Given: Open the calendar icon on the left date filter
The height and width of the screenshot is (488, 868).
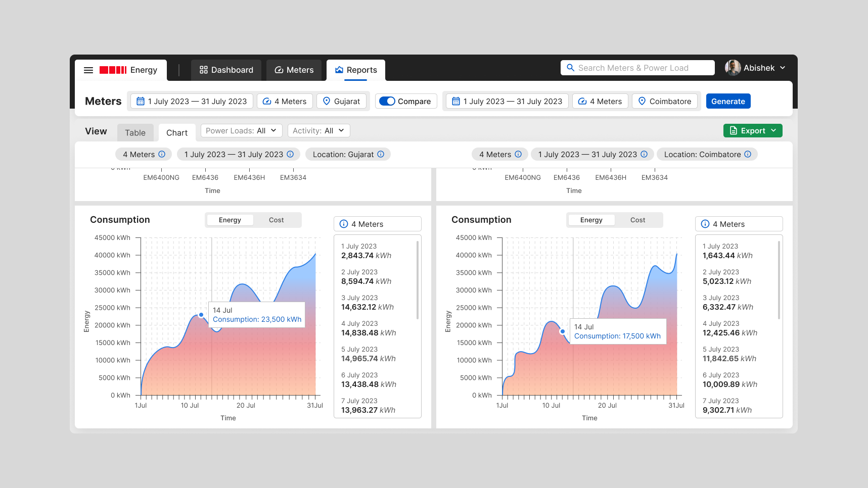Looking at the screenshot, I should pos(140,101).
